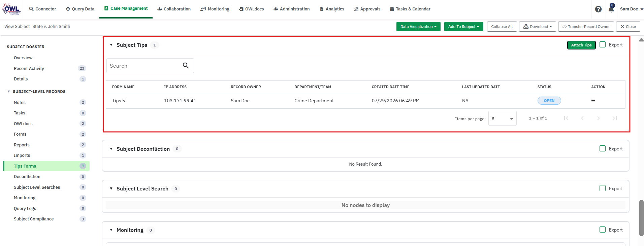Click the vertical page scrollbar
Screen dimensions: 644x246
(x=641, y=218)
